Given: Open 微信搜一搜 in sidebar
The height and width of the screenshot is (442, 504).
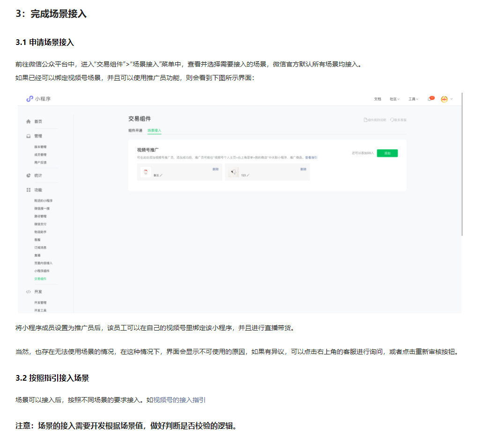Looking at the screenshot, I should 42,208.
